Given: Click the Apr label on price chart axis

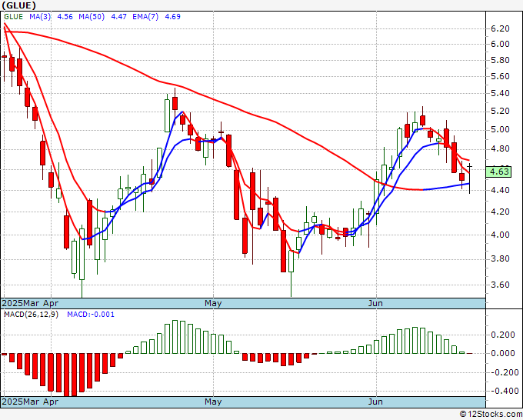Looking at the screenshot, I should click(51, 303).
